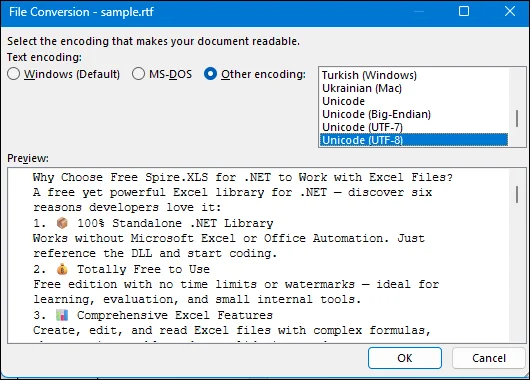Click preview text '100% Standalone .NET Library'

(x=175, y=223)
